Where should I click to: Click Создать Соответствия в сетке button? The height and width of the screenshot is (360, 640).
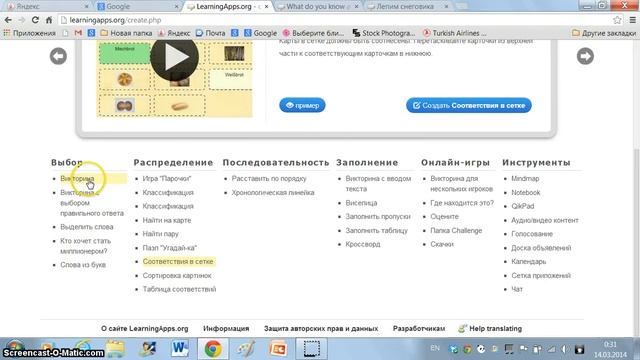(x=469, y=105)
